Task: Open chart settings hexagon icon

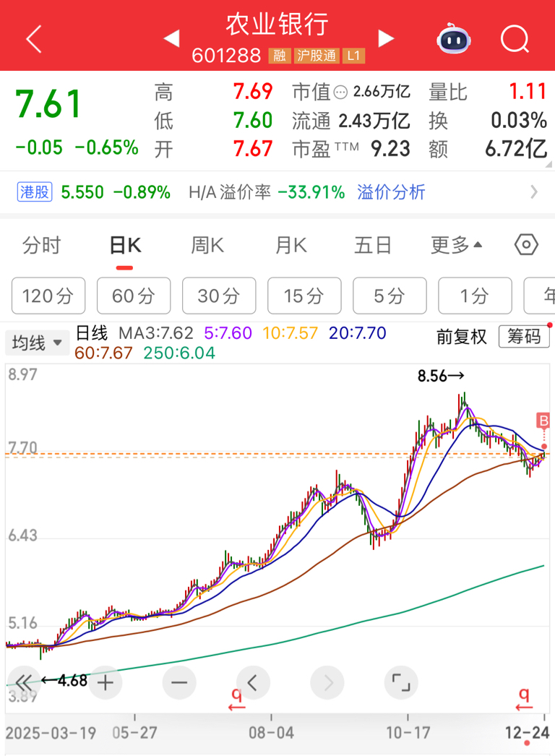Action: [525, 245]
